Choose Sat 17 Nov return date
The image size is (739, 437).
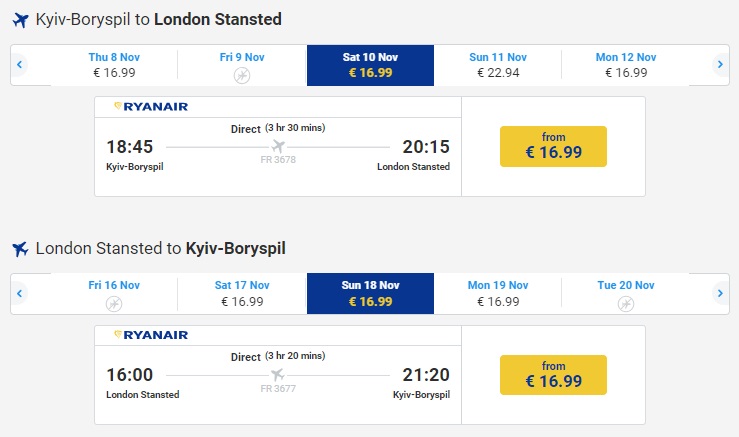tap(242, 293)
